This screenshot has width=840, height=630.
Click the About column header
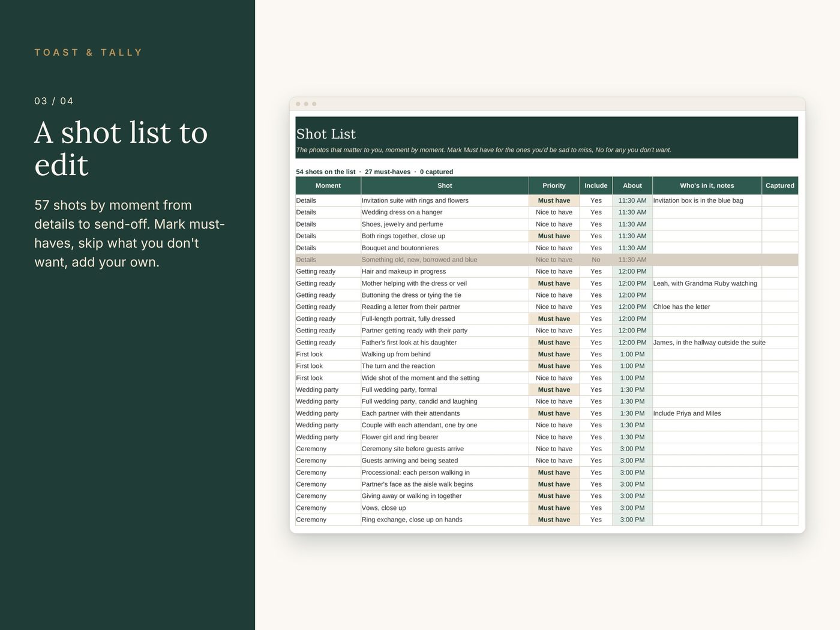[x=632, y=185]
